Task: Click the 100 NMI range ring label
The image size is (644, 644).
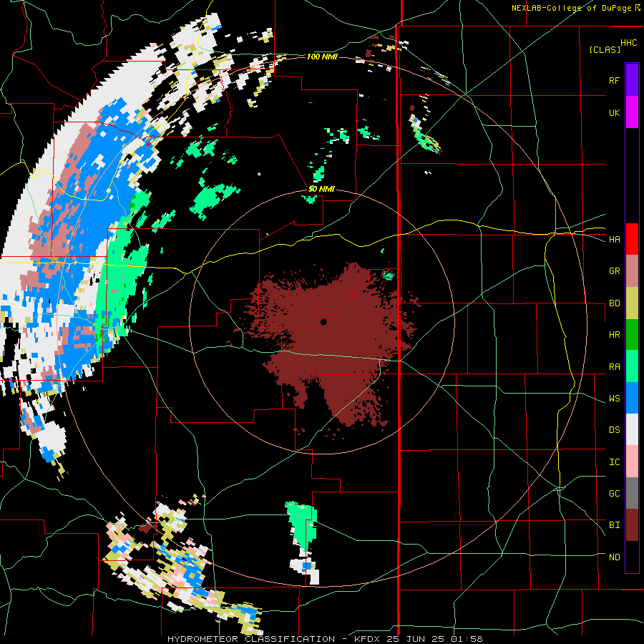Action: click(322, 57)
